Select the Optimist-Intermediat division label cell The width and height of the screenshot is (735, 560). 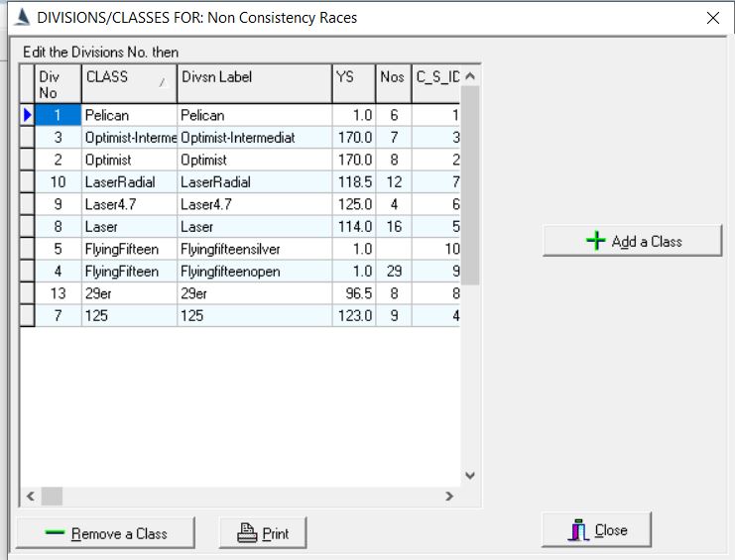click(254, 138)
